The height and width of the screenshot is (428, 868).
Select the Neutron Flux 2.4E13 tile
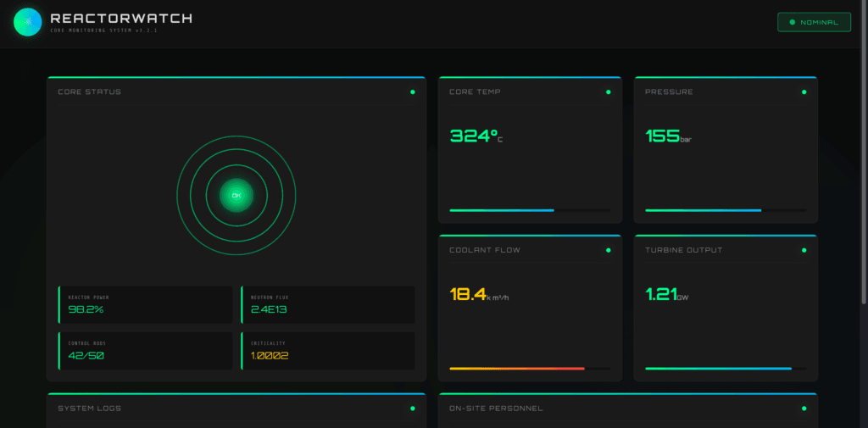click(x=328, y=304)
